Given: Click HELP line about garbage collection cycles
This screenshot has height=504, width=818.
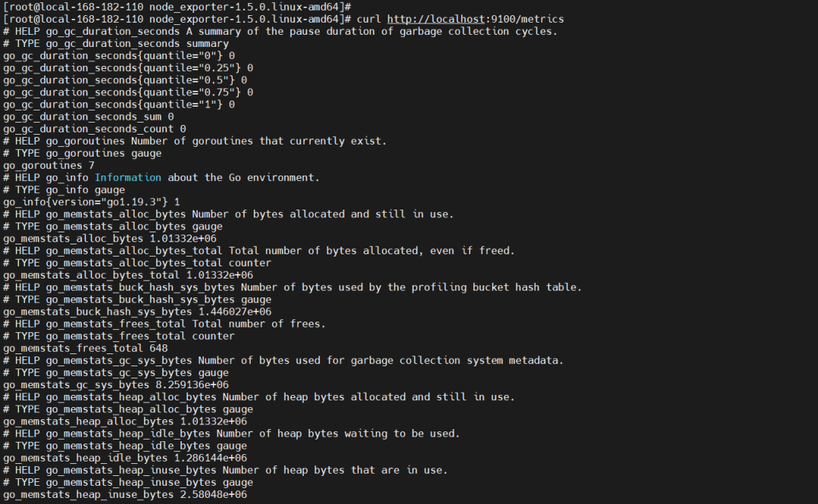Looking at the screenshot, I should coord(281,32).
